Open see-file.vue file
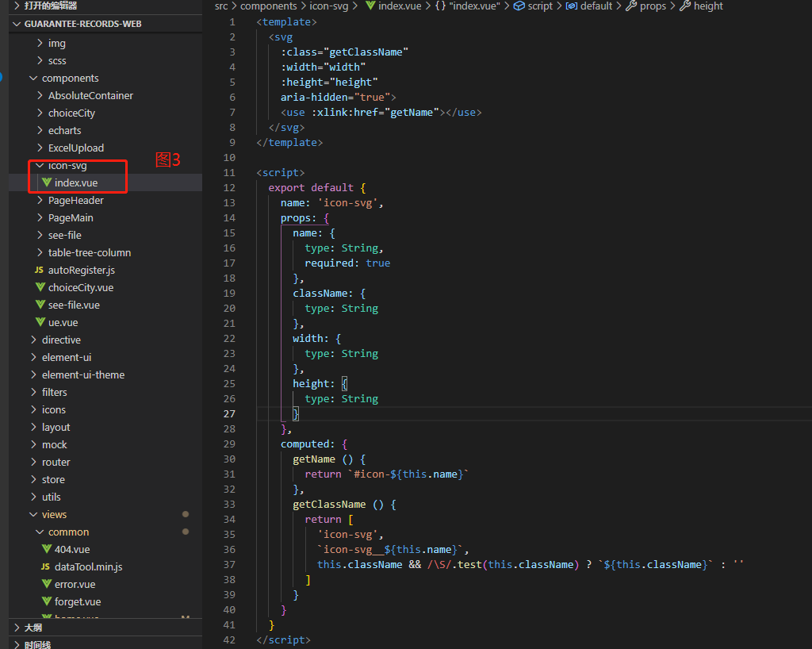 (x=74, y=305)
